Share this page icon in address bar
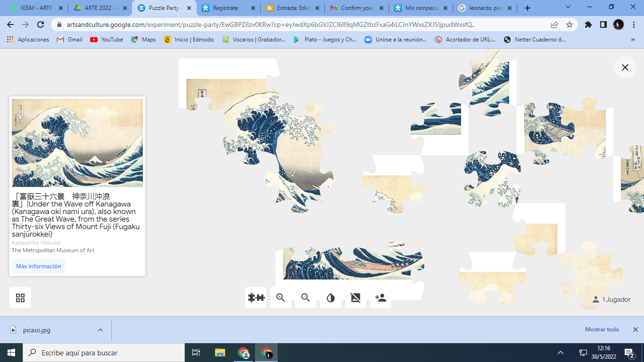This screenshot has width=644, height=362. click(x=554, y=25)
